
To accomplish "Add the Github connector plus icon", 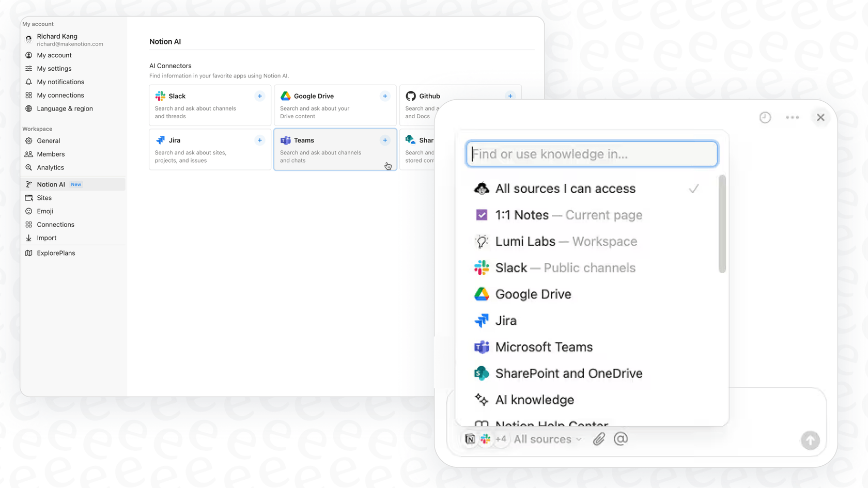I will click(x=510, y=96).
